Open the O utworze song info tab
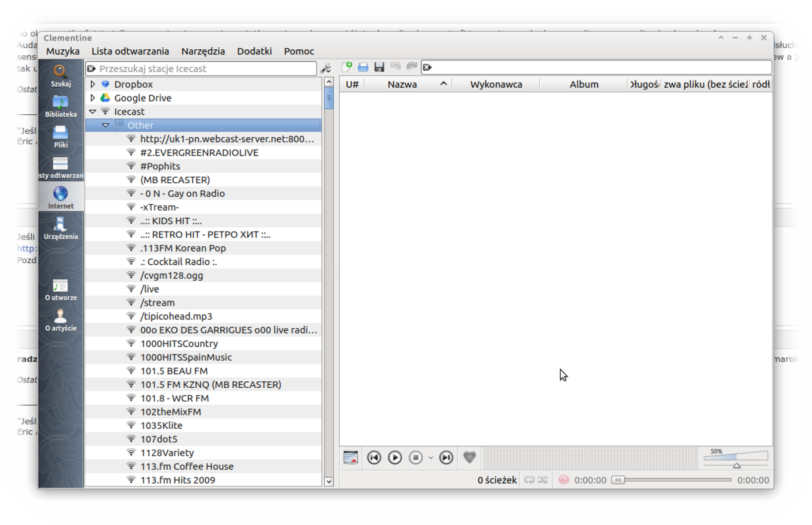This screenshot has height=525, width=812. pos(60,289)
